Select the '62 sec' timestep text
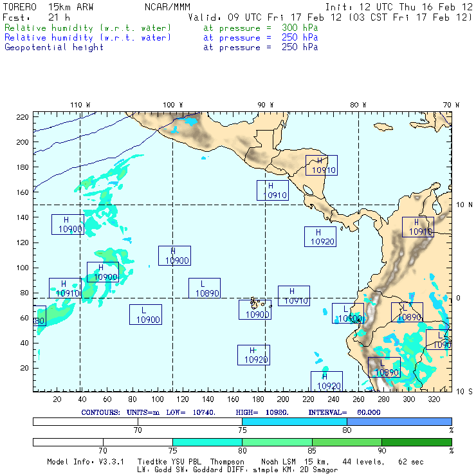The image size is (476, 476). (411, 462)
